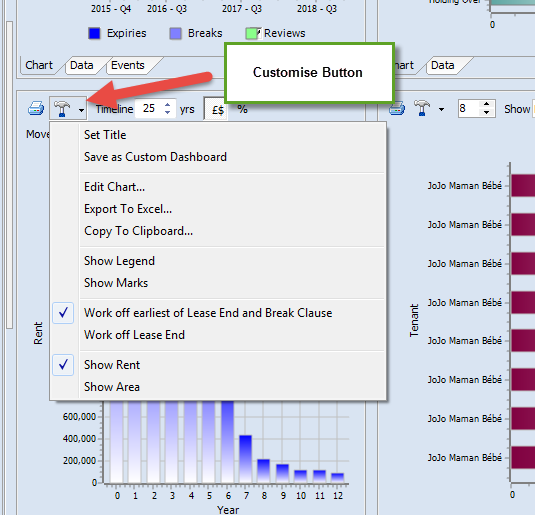Open the Data tab on the right panel

(x=443, y=65)
